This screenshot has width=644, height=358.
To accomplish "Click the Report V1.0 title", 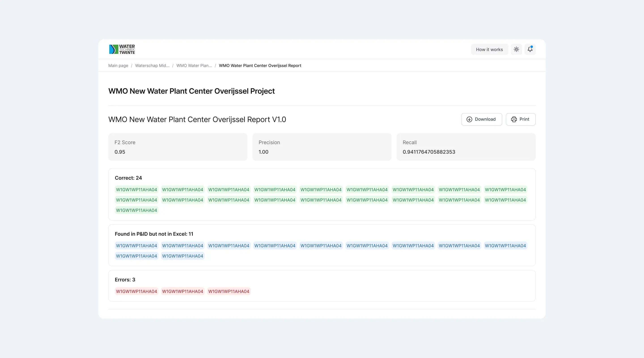I will click(197, 119).
